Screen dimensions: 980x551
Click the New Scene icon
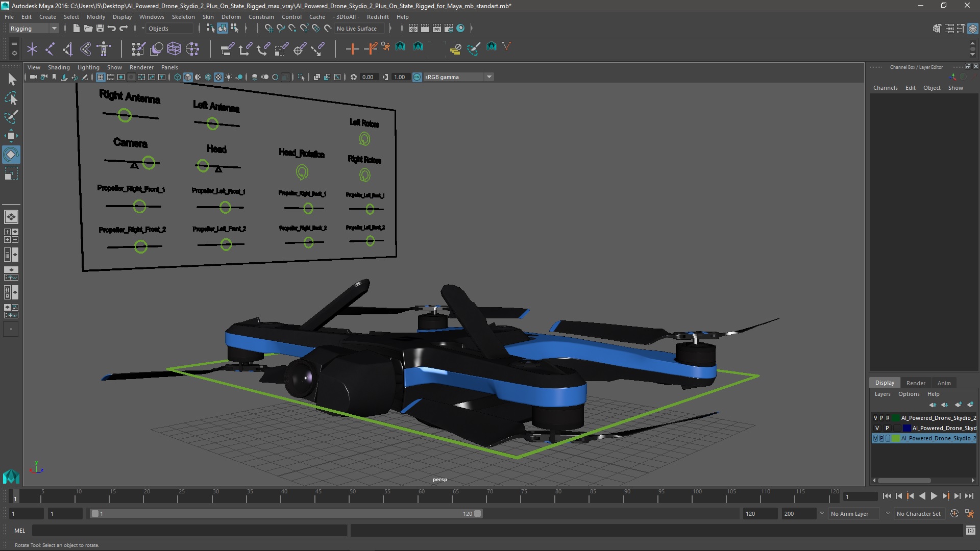(76, 29)
